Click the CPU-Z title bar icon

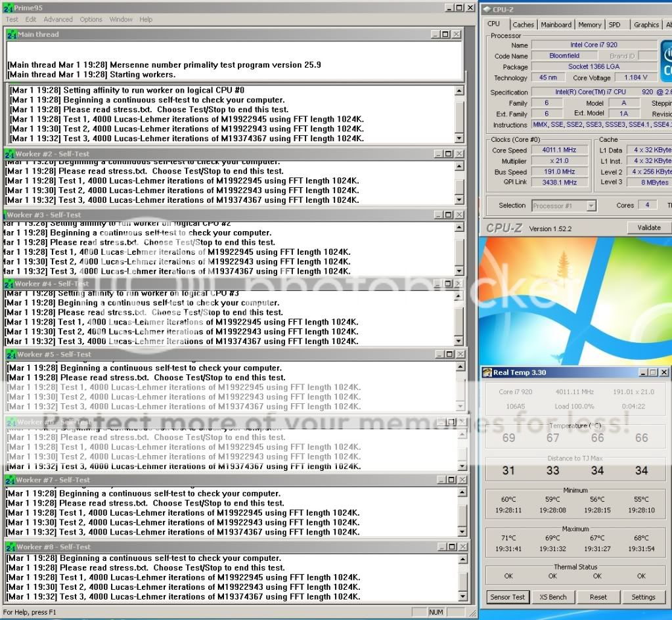487,9
